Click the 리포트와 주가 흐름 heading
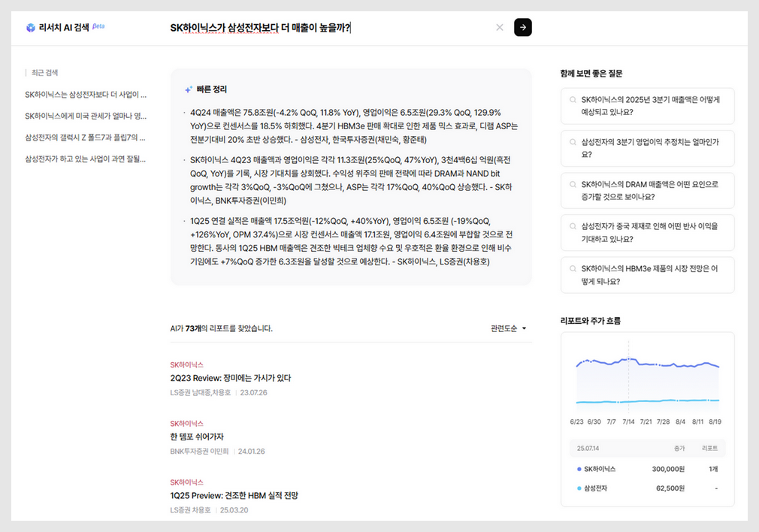This screenshot has width=759, height=532. tap(591, 321)
